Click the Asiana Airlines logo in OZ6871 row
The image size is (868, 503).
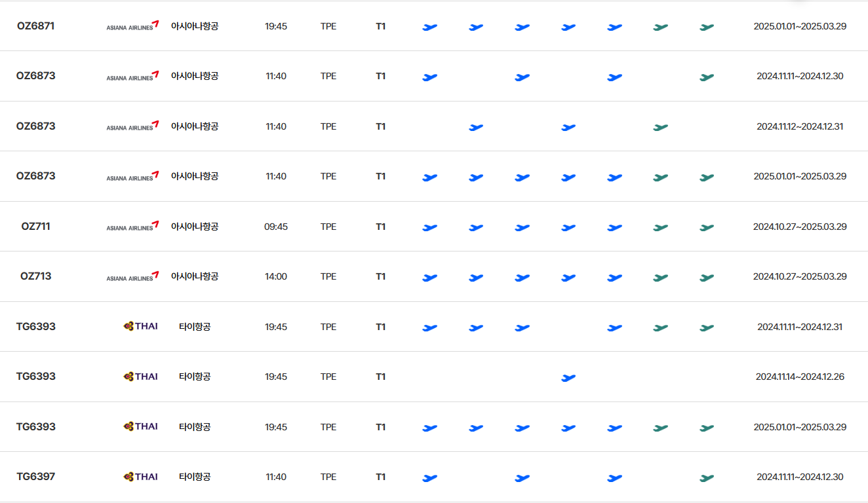(132, 26)
